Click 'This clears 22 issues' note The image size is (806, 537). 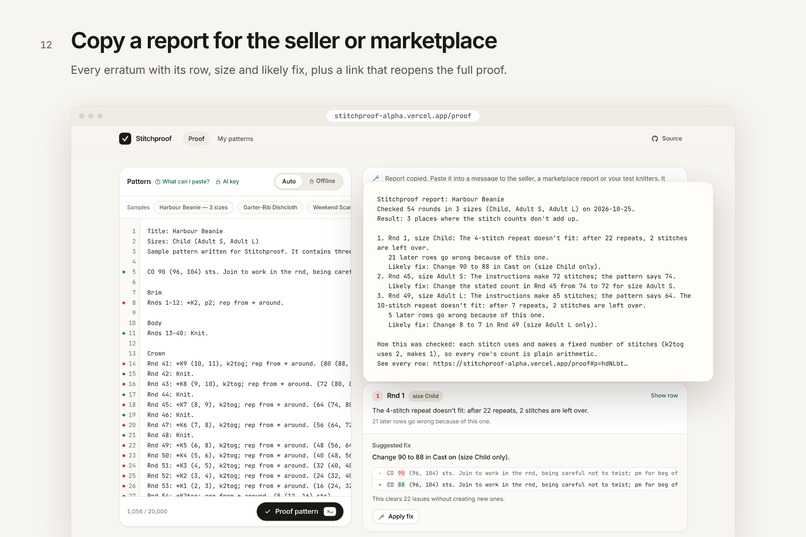pyautogui.click(x=438, y=499)
